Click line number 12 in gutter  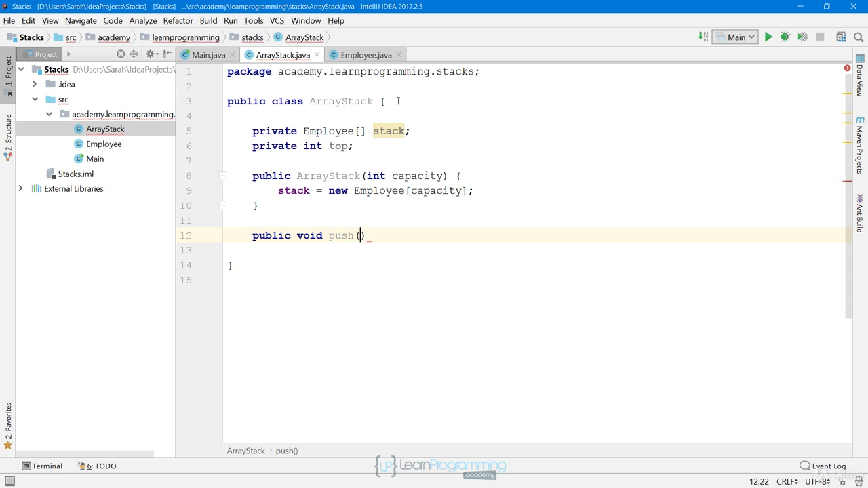(x=186, y=235)
